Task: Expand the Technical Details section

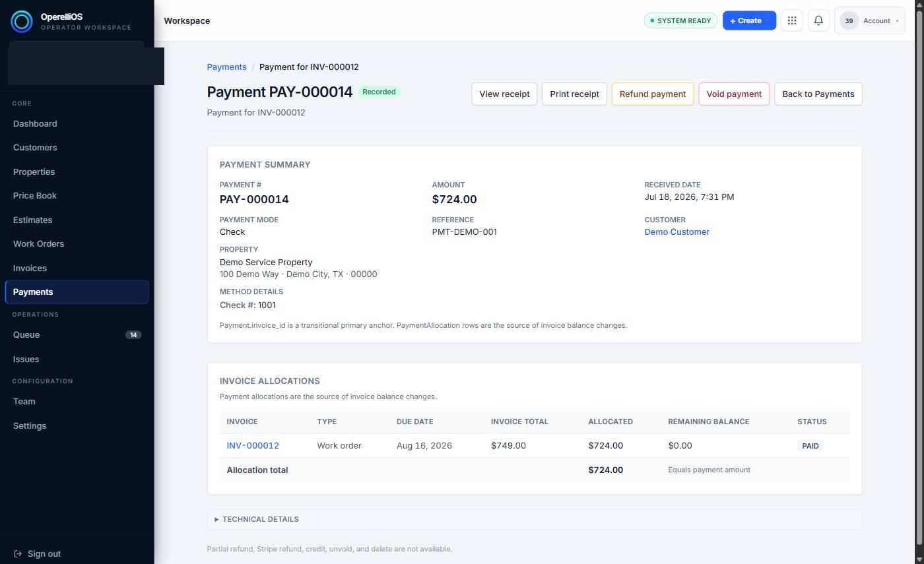Action: (x=535, y=519)
